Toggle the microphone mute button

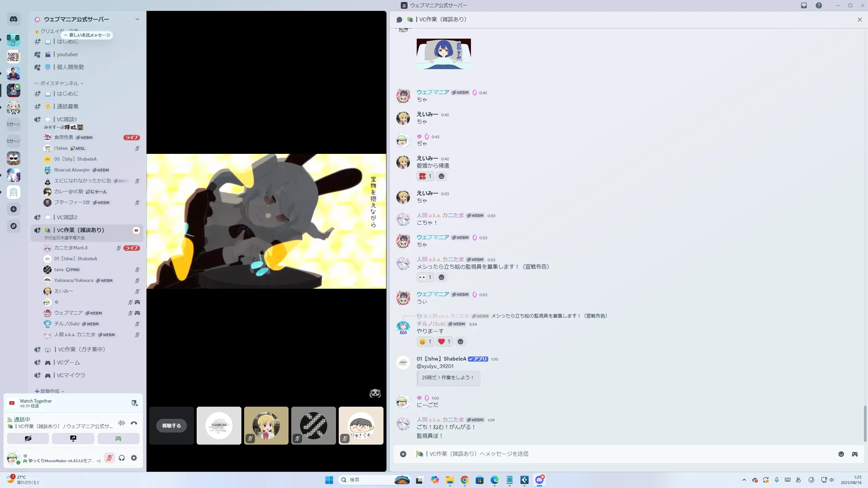tap(109, 458)
